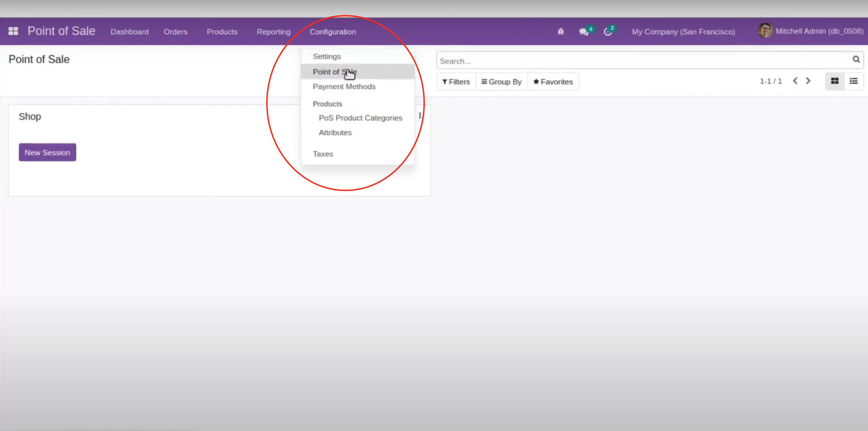Click the New Session button

[x=48, y=152]
